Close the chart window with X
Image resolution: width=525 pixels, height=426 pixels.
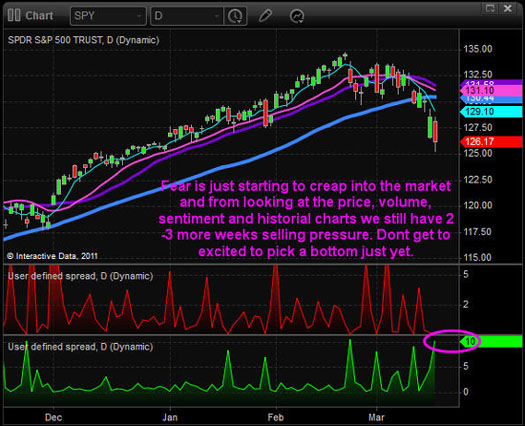click(x=508, y=8)
